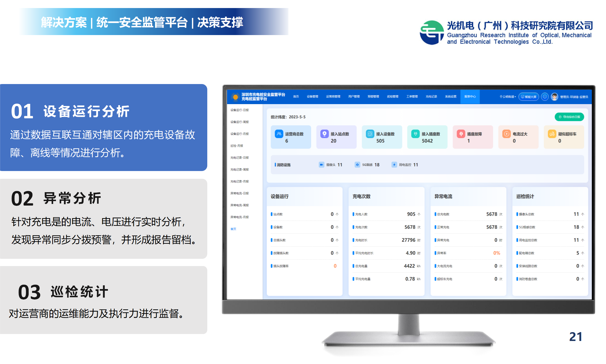Open the 报表中心 top menu tab

click(470, 97)
